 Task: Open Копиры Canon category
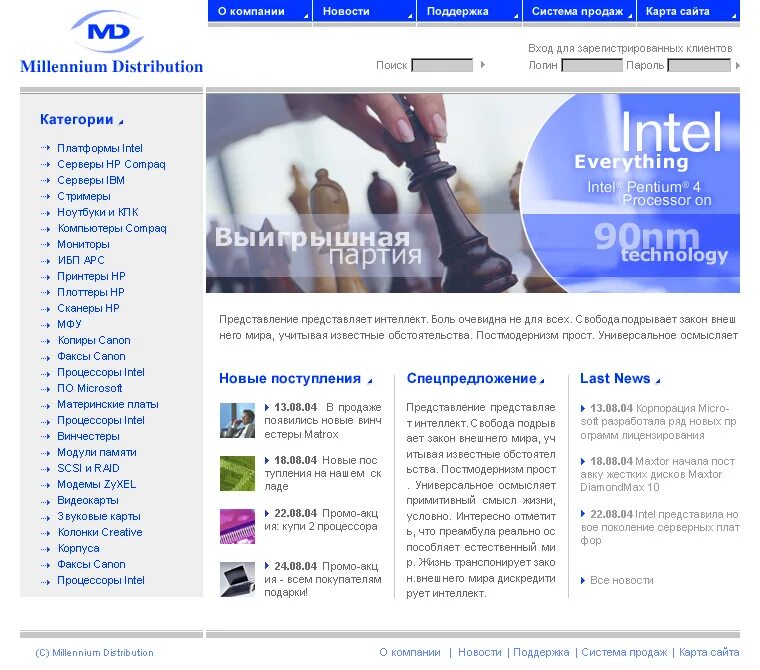pyautogui.click(x=94, y=340)
